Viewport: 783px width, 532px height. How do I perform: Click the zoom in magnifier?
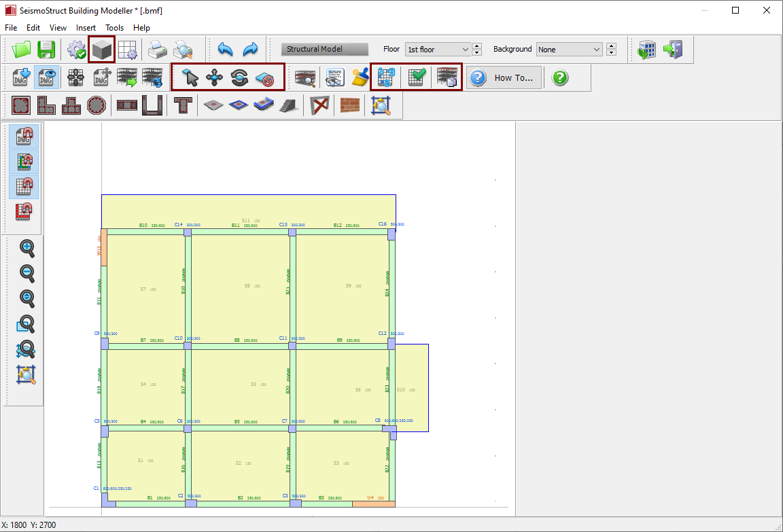click(x=27, y=249)
